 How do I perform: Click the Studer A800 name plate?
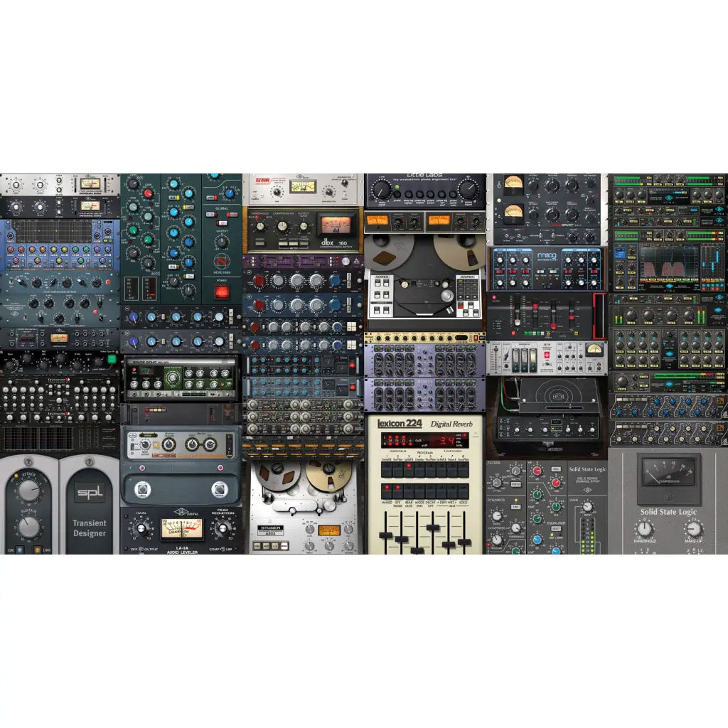pos(270,530)
